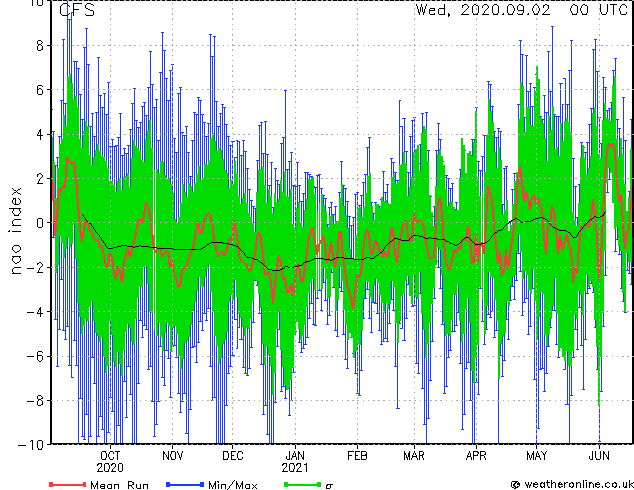Click the blue Min/Max legend swatch
The height and width of the screenshot is (490, 634).
[185, 484]
